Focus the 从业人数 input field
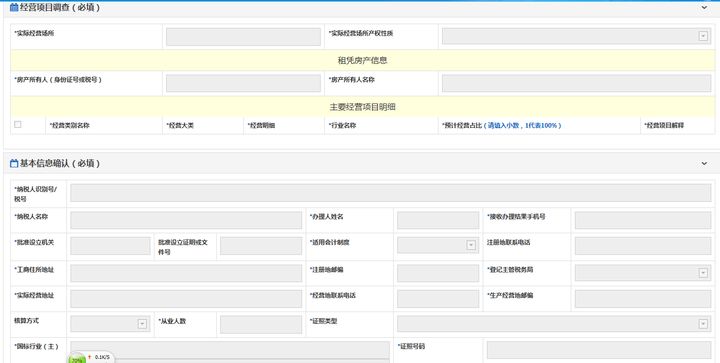This screenshot has width=720, height=363. (261, 324)
